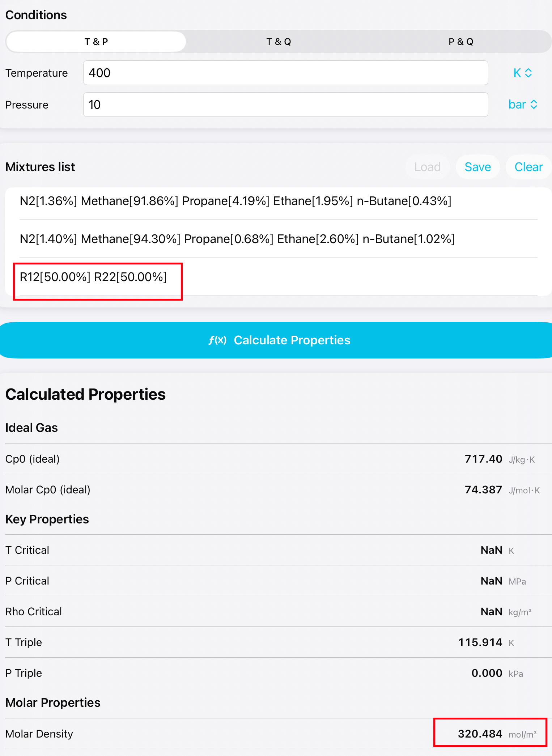Open the bar pressure unit dropdown
The image size is (552, 756).
[522, 105]
